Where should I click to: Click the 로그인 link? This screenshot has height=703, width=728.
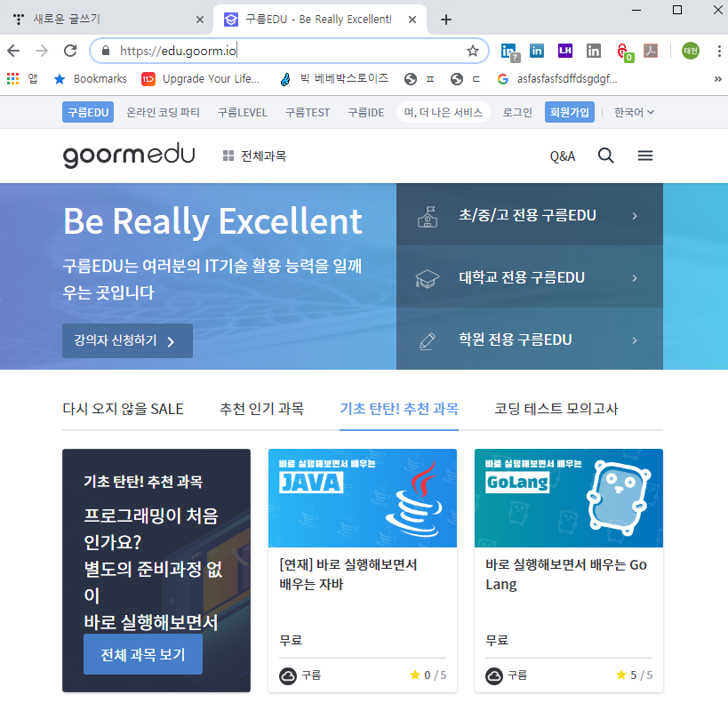517,112
